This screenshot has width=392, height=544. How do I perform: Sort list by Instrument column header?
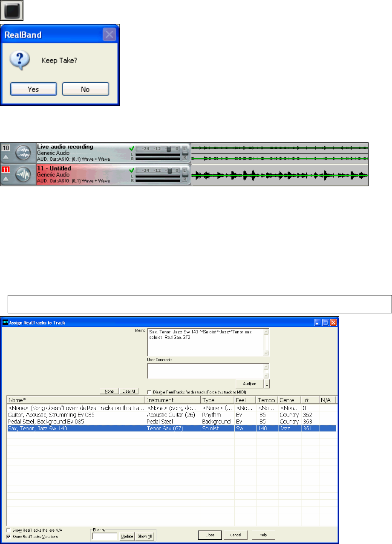click(x=173, y=400)
